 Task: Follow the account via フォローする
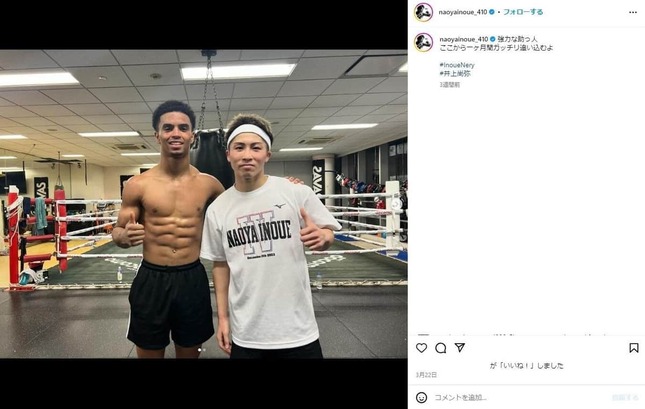pyautogui.click(x=523, y=12)
